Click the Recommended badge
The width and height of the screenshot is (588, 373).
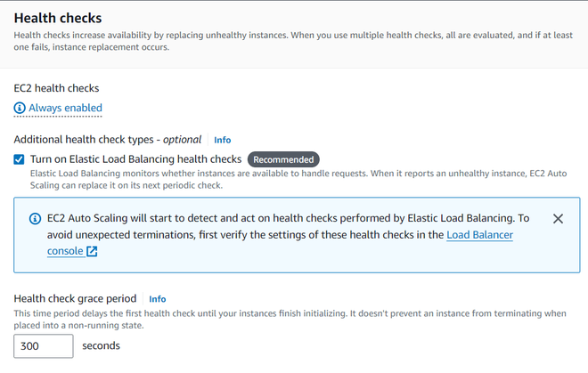[x=282, y=159]
